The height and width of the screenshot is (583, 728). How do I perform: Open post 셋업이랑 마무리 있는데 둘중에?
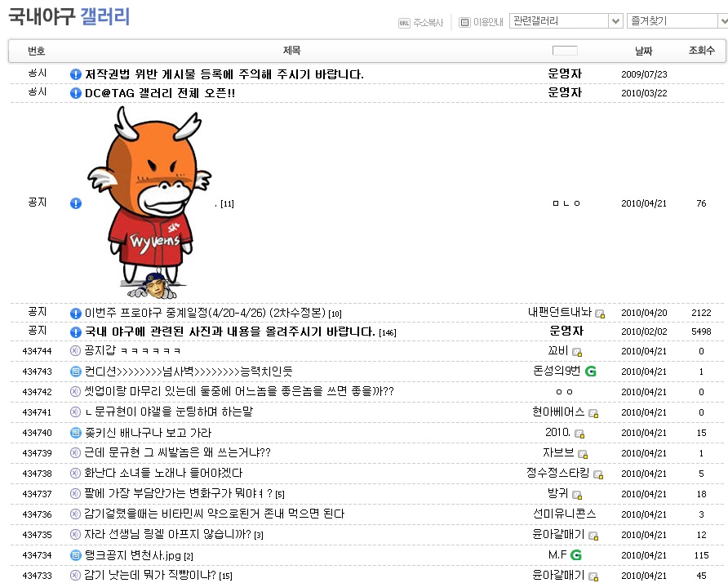coord(239,392)
